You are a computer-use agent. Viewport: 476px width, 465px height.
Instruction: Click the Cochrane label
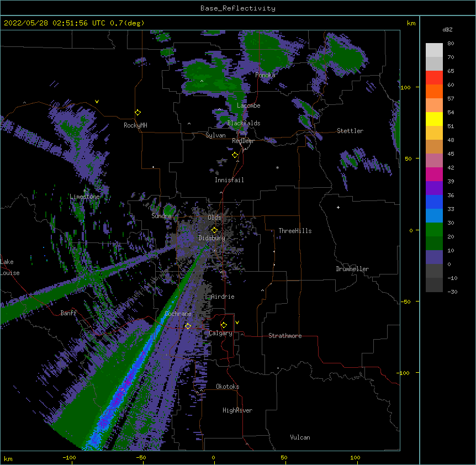pos(178,314)
